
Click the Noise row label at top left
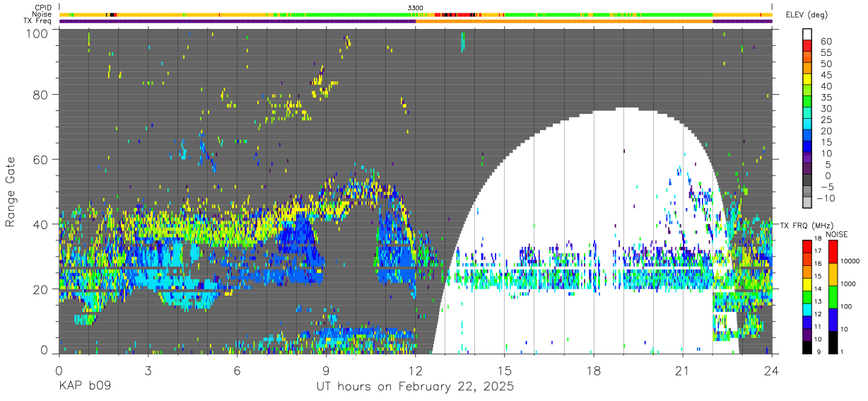[42, 14]
